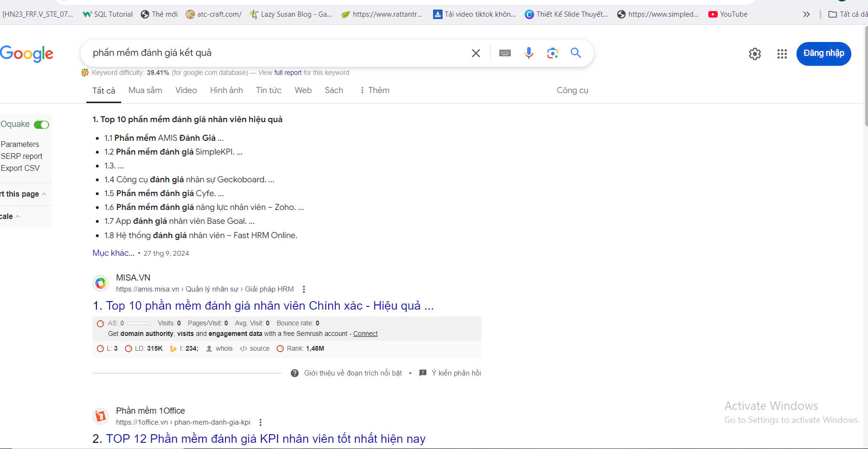Open Google apps grid

[x=782, y=54]
